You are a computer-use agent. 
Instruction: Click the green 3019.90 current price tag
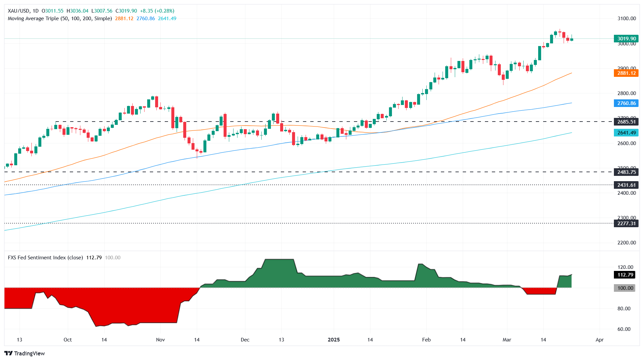point(626,39)
